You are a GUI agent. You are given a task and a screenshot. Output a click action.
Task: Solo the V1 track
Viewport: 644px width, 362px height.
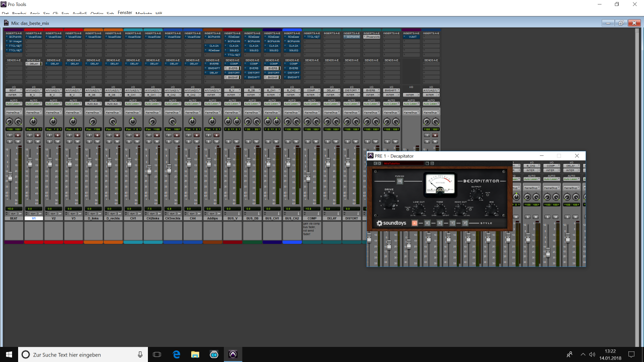click(x=30, y=141)
